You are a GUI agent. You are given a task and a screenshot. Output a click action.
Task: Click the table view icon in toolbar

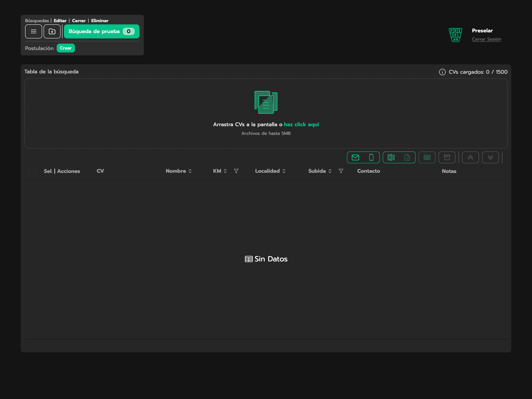click(427, 158)
